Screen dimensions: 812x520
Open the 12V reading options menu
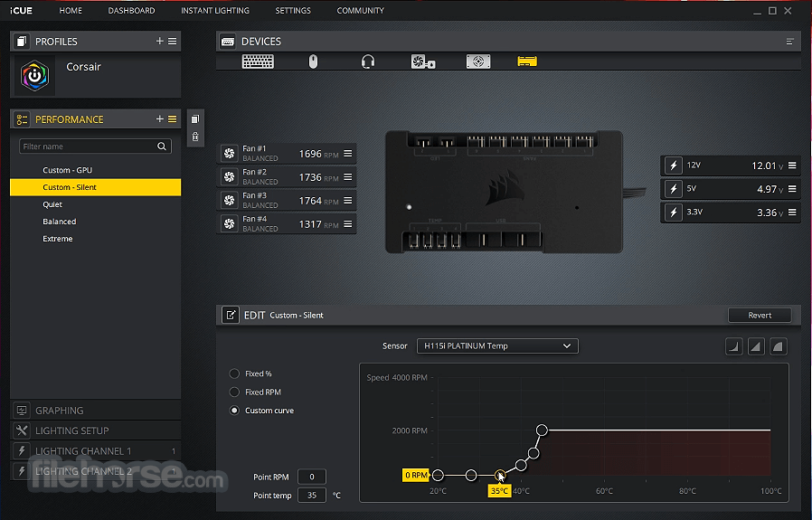(x=792, y=165)
